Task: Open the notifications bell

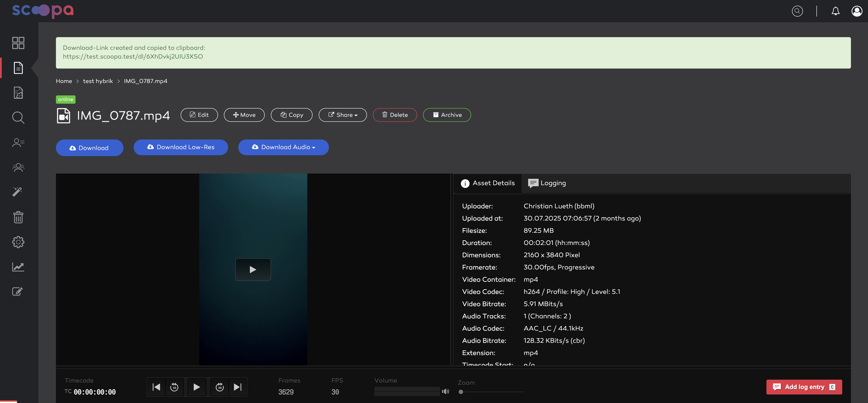Action: 835,11
